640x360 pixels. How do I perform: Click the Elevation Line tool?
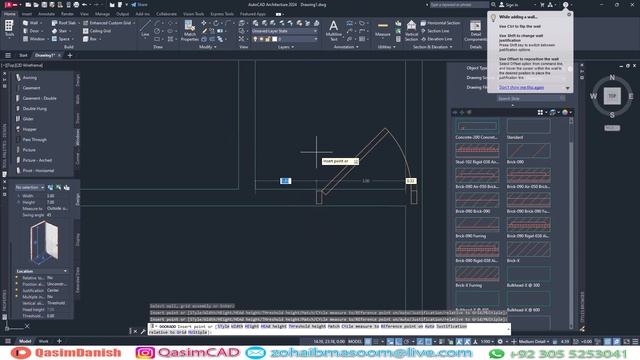point(436,39)
